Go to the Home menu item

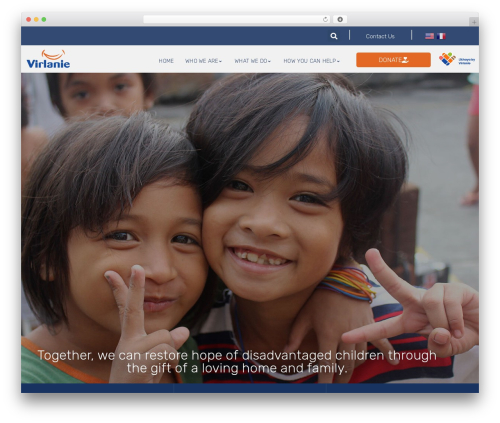click(166, 61)
